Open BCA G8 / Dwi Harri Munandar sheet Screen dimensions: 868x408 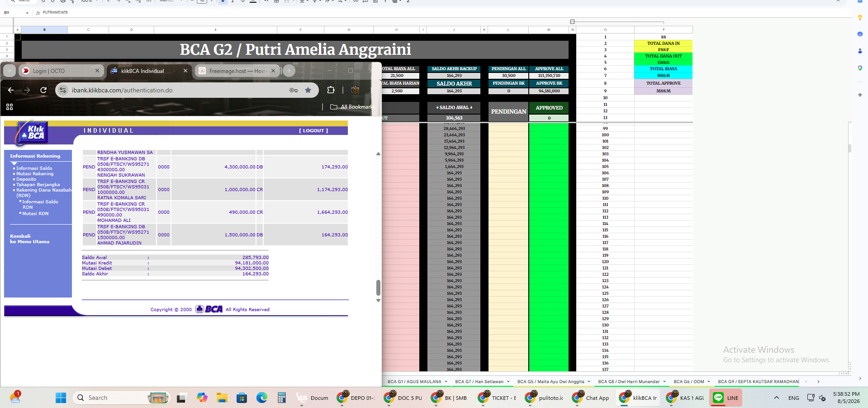629,382
